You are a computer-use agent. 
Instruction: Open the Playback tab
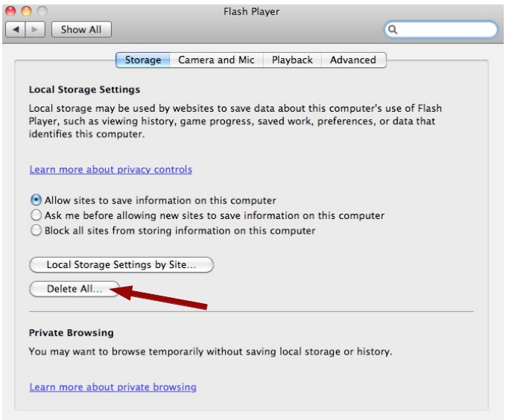pos(292,60)
